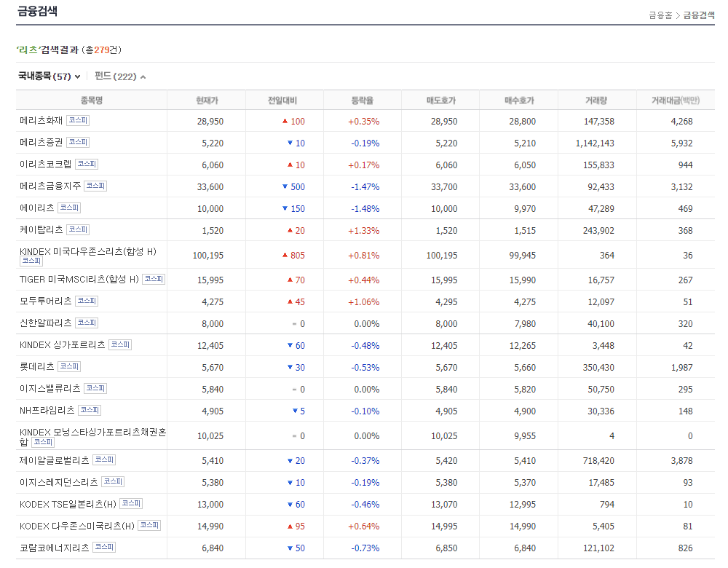This screenshot has height=568, width=728.
Task: Click 코람코에너지리츠 volume 121,102
Action: [x=598, y=548]
